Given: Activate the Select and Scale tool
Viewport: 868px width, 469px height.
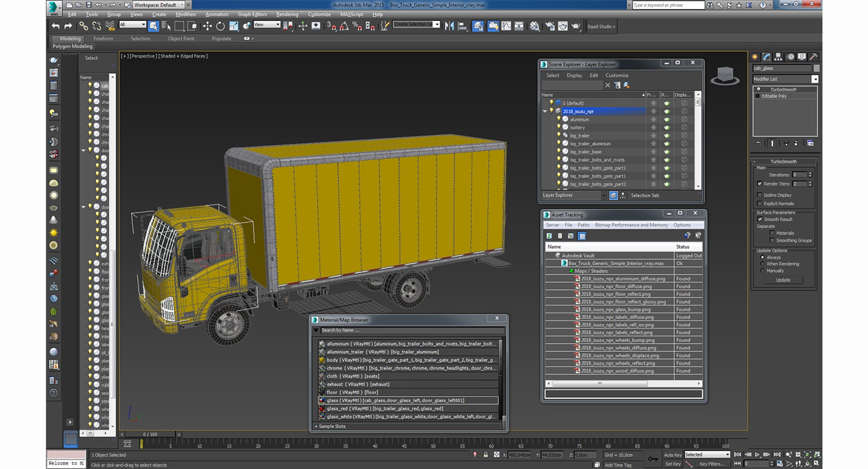Looking at the screenshot, I should click(x=233, y=26).
